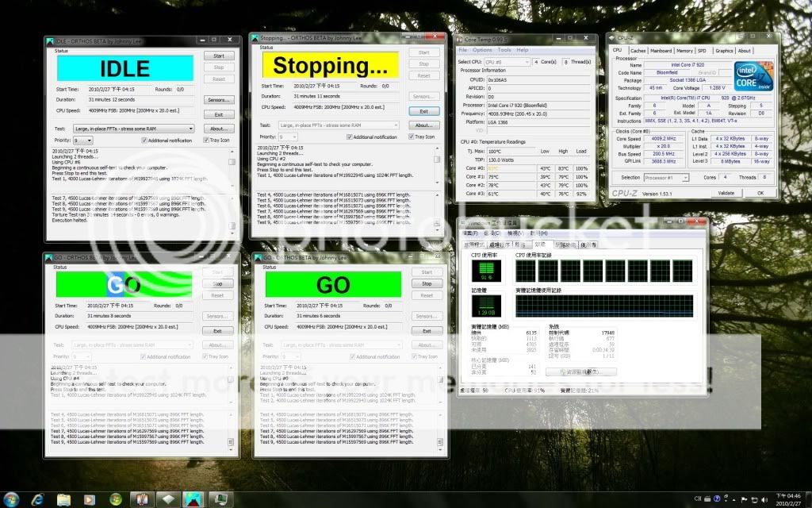This screenshot has height=508, width=812.
Task: Click Core Speed value 4009.2 MHz in CPU-Z
Action: point(664,139)
